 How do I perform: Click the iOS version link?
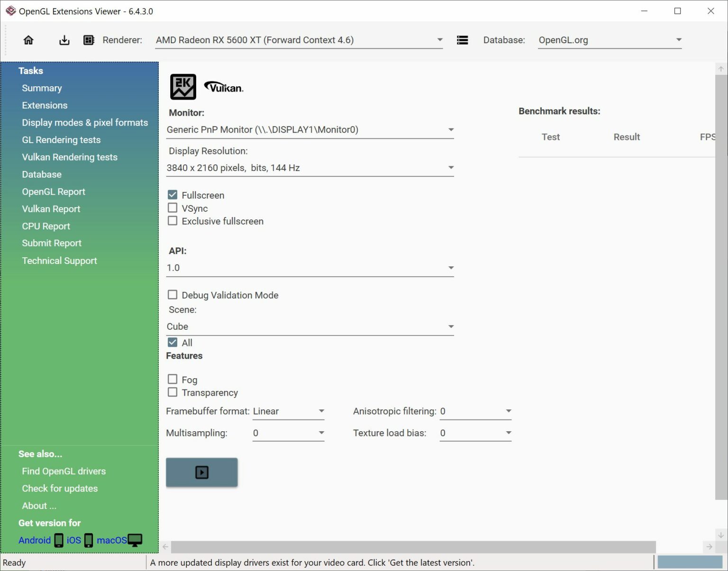tap(74, 540)
